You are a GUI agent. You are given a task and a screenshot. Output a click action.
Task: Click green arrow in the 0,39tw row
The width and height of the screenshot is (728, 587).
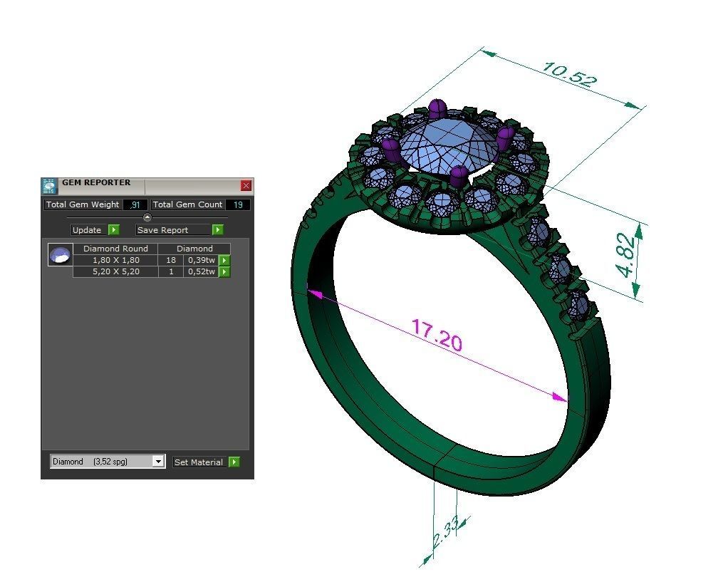click(224, 261)
